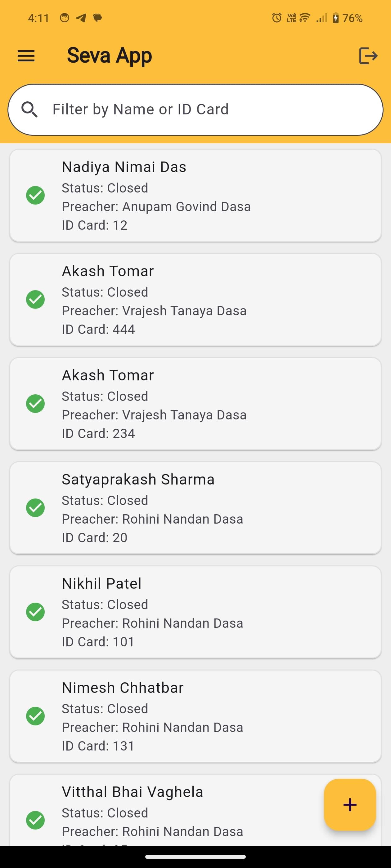Tap green check icon for Nikhil Patel
The height and width of the screenshot is (868, 391).
35,612
